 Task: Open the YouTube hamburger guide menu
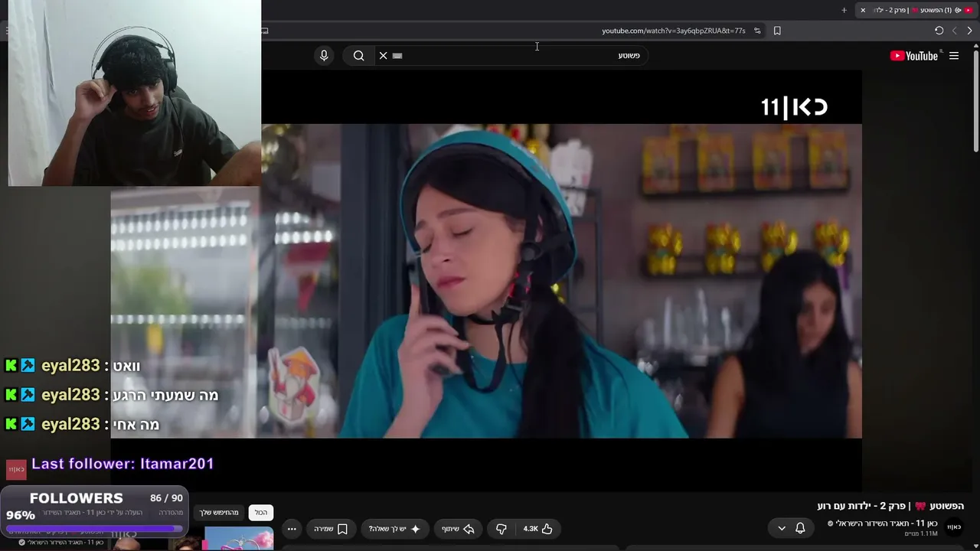pos(954,55)
